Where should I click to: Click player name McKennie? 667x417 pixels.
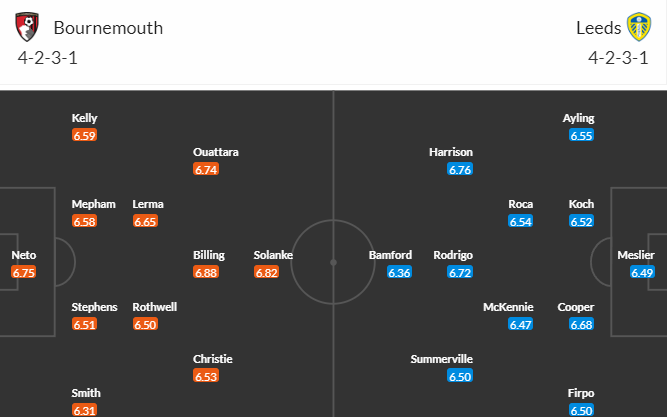tap(508, 307)
